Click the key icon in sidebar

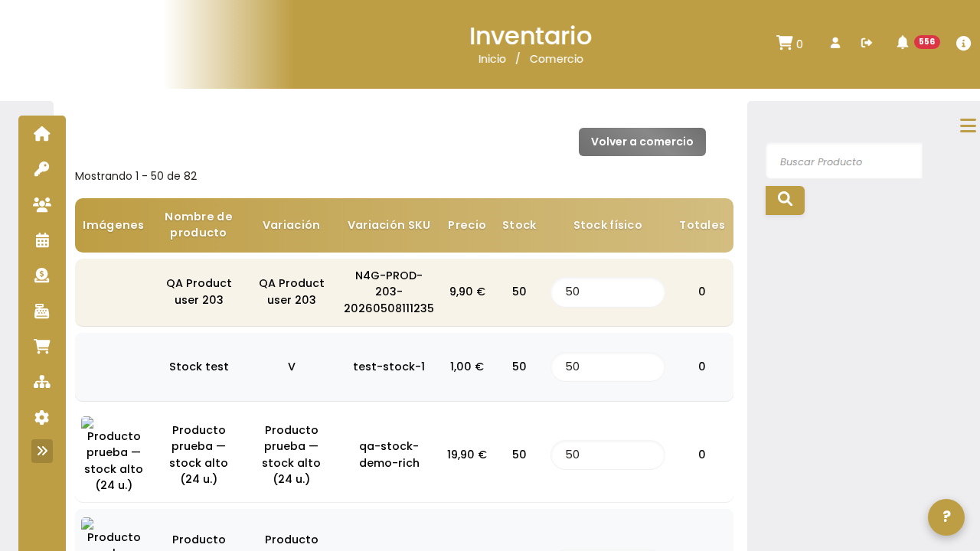point(42,169)
